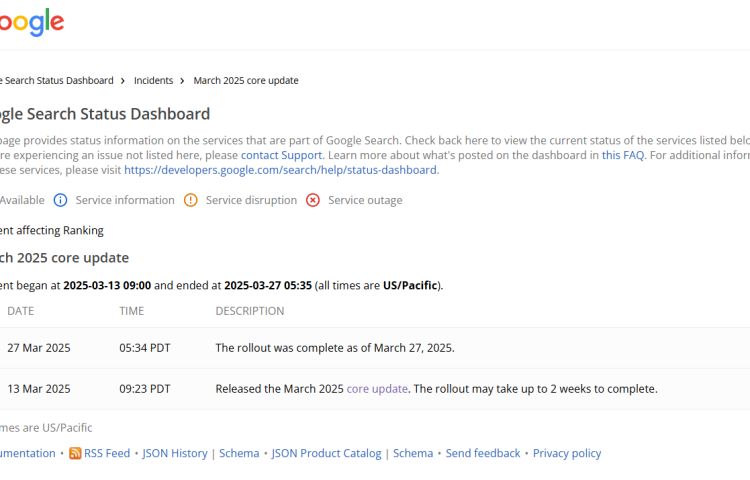Click the orange RSS feed icon
Viewport: 750px width, 480px height.
point(75,453)
